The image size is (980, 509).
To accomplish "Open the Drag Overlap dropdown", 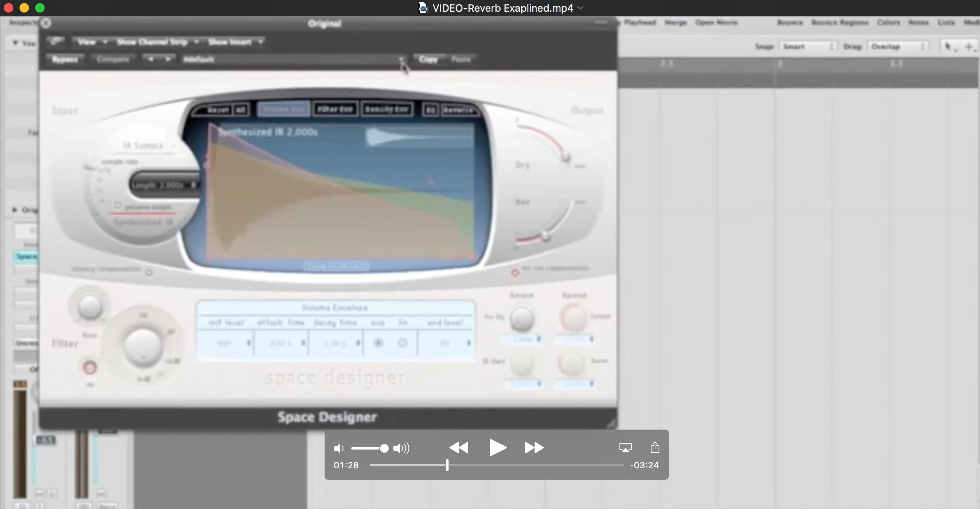I will click(x=897, y=46).
